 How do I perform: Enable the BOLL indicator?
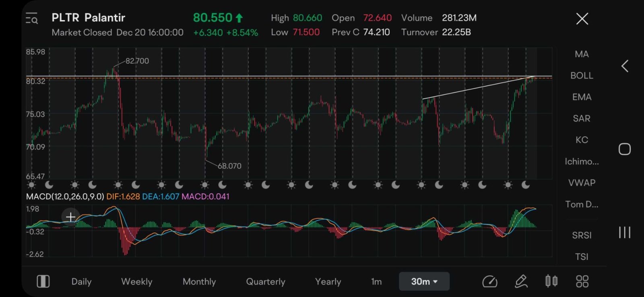[x=582, y=75]
